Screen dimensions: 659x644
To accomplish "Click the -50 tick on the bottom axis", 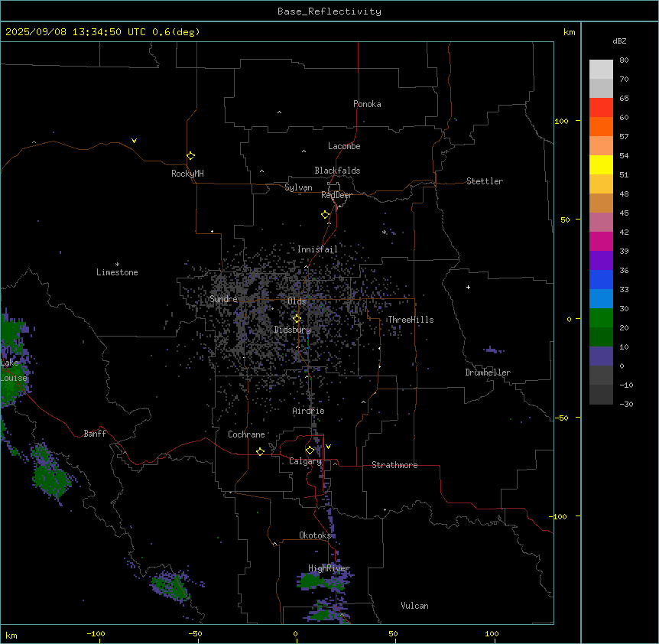I will 195,633.
